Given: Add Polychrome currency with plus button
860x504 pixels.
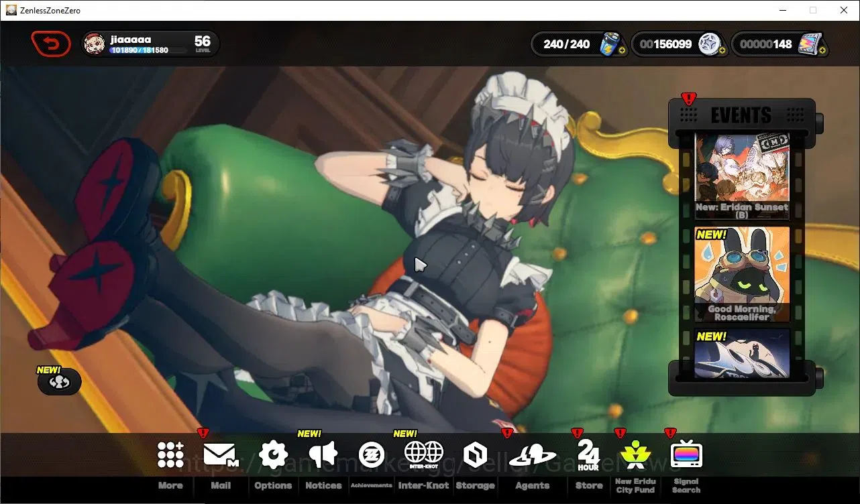Looking at the screenshot, I should [722, 50].
